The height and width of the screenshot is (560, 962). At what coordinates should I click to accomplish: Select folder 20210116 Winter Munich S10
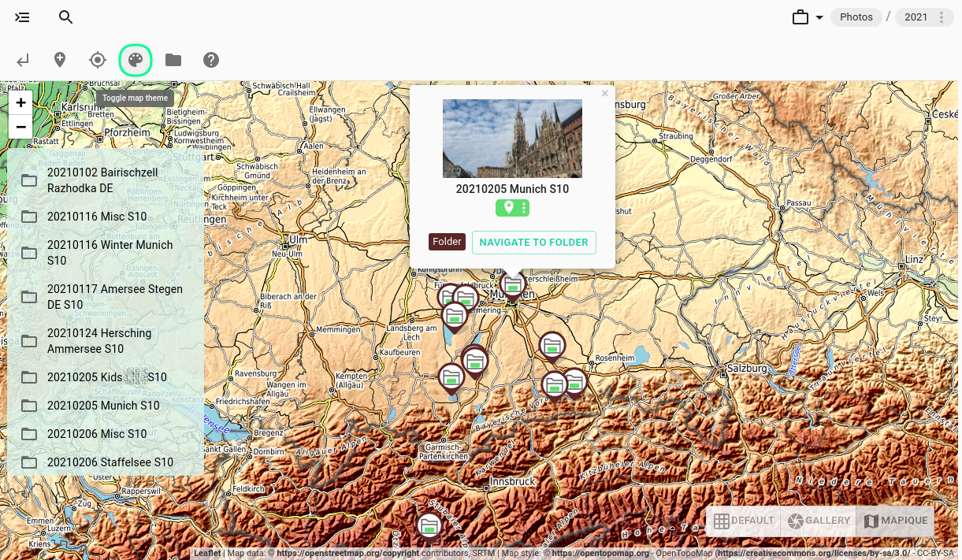point(106,253)
